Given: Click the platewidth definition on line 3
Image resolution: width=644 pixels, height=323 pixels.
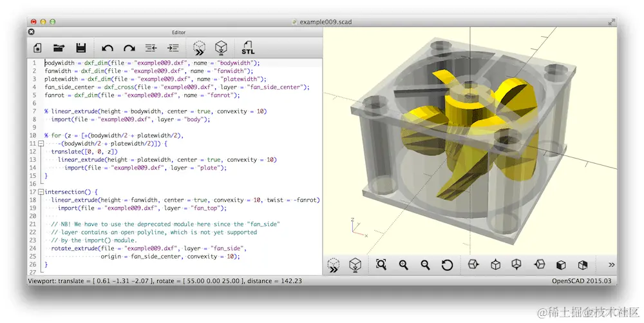Looking at the screenshot, I should click(x=155, y=79).
